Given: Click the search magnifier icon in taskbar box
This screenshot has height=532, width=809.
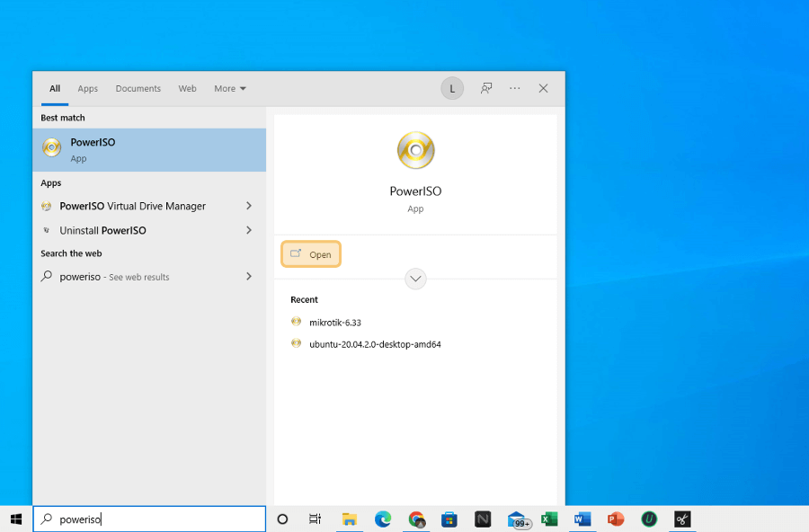Looking at the screenshot, I should pyautogui.click(x=47, y=519).
